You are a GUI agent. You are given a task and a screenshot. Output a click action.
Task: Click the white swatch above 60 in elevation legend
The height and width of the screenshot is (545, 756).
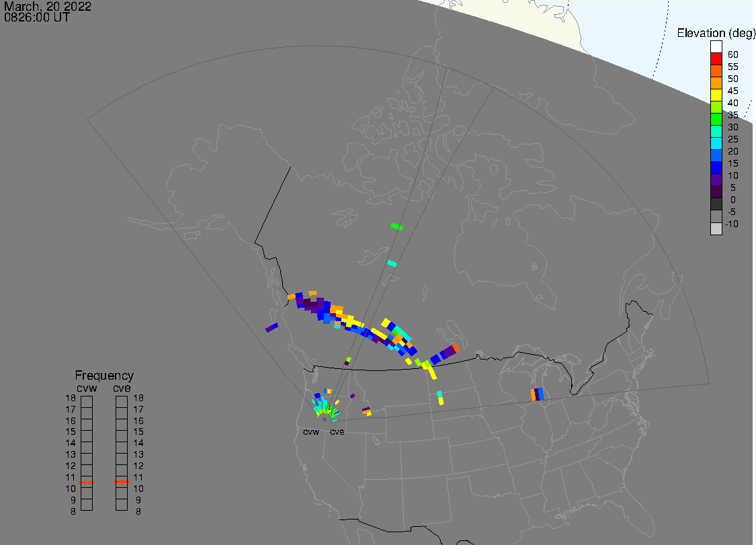tap(716, 47)
